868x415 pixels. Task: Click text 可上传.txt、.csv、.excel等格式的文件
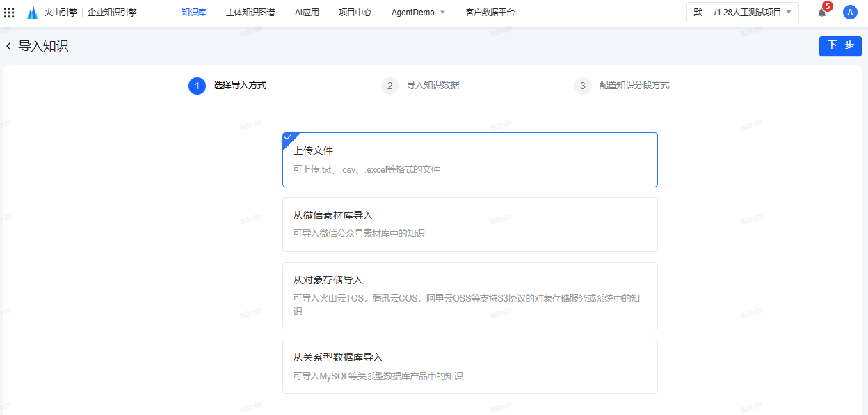(x=367, y=169)
